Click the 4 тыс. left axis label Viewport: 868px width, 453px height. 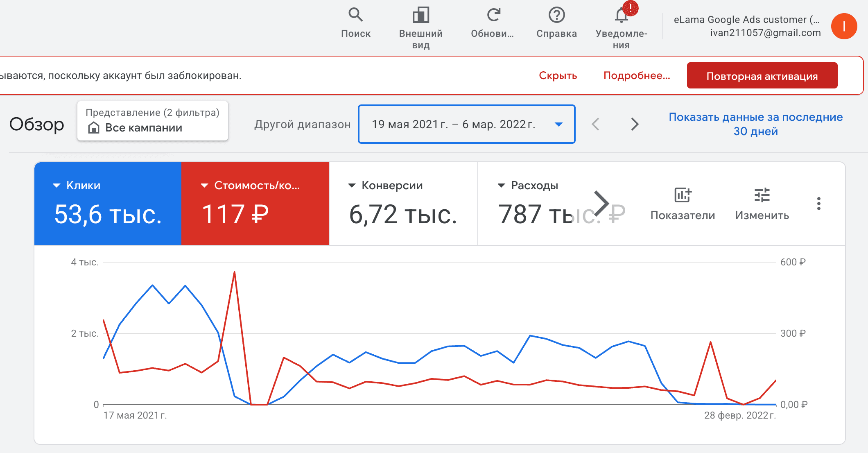pyautogui.click(x=85, y=262)
